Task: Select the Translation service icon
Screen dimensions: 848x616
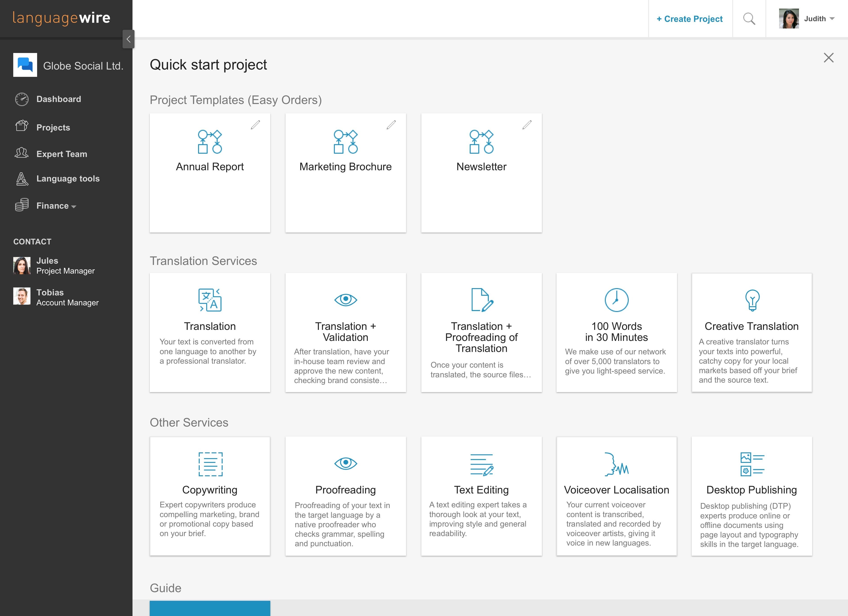Action: [210, 300]
